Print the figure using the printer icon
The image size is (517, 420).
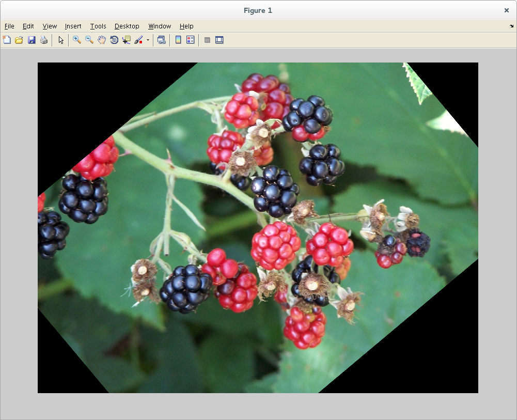tap(44, 40)
